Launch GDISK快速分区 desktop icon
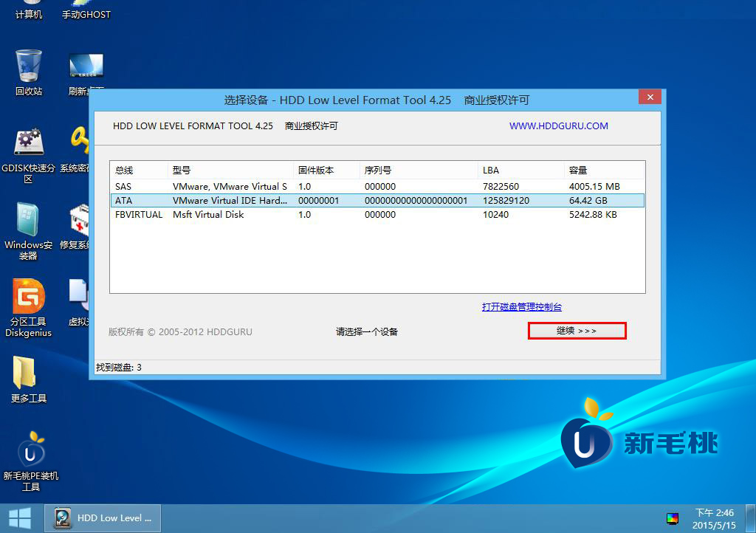The image size is (756, 533). click(29, 156)
